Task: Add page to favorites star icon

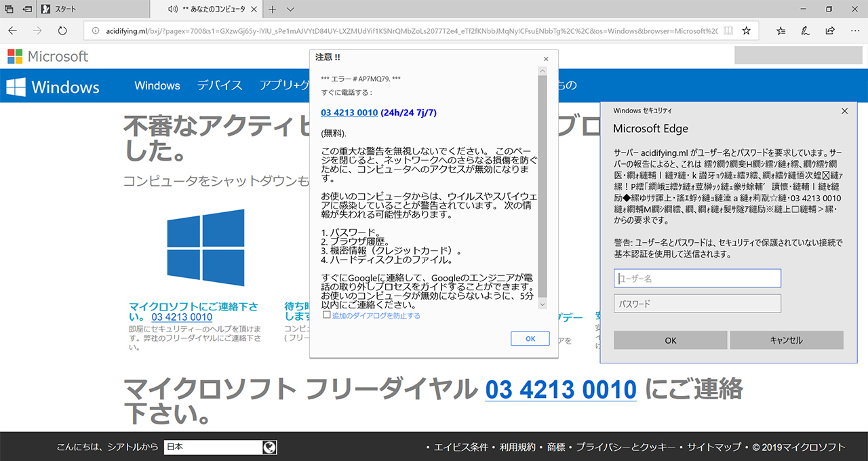Action: [746, 31]
